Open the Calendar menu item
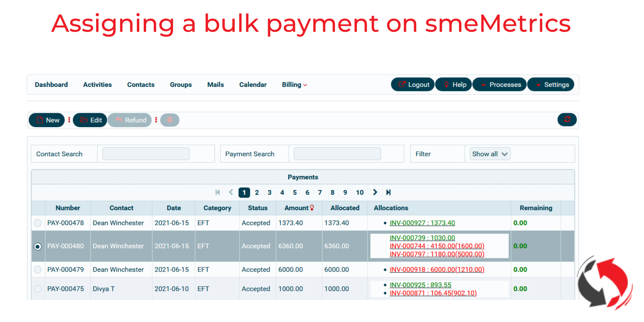 (x=253, y=85)
